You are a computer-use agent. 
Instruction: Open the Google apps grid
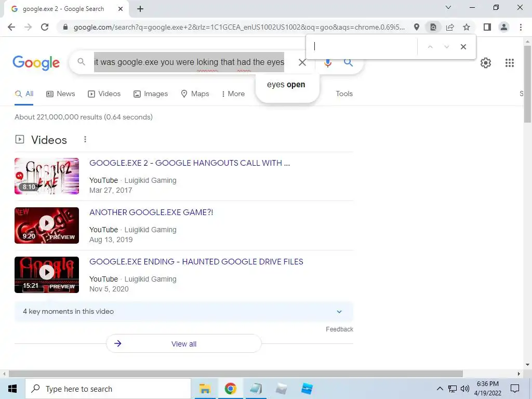coord(509,63)
